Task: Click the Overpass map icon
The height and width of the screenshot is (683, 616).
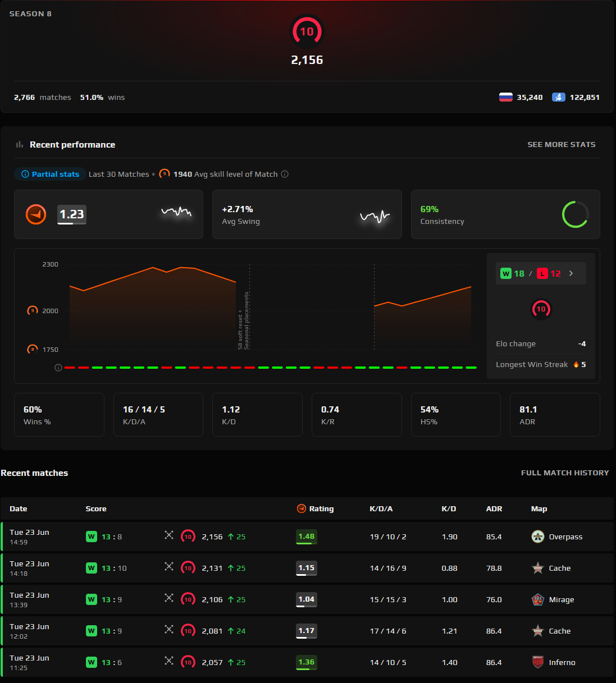Action: [538, 537]
